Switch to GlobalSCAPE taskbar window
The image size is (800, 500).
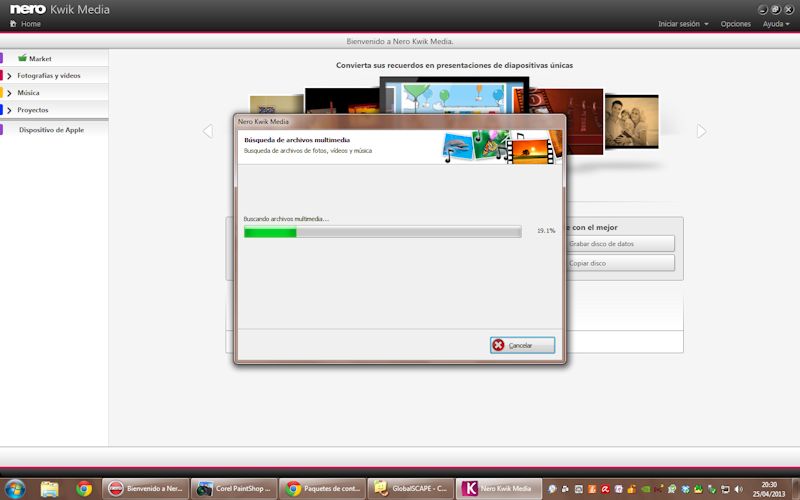point(411,489)
